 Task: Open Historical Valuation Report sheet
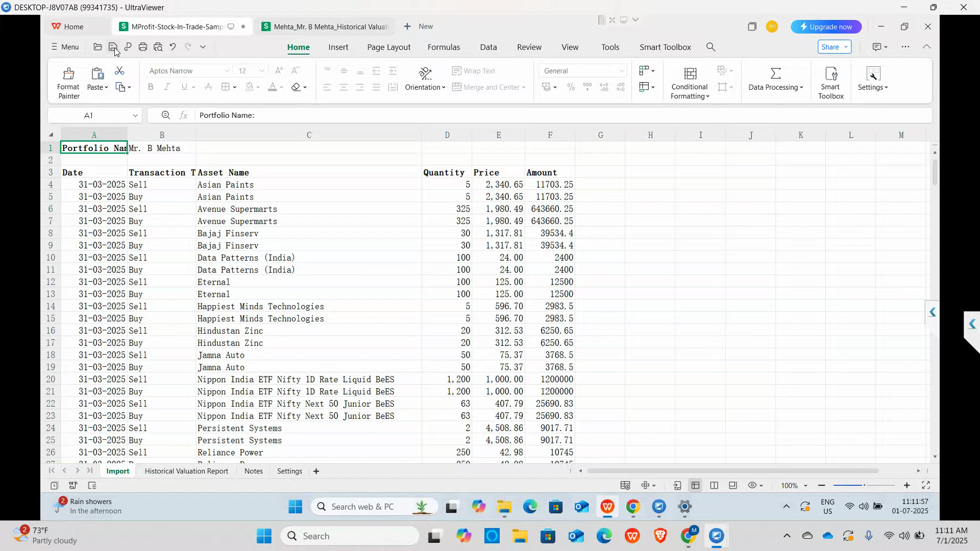point(186,471)
